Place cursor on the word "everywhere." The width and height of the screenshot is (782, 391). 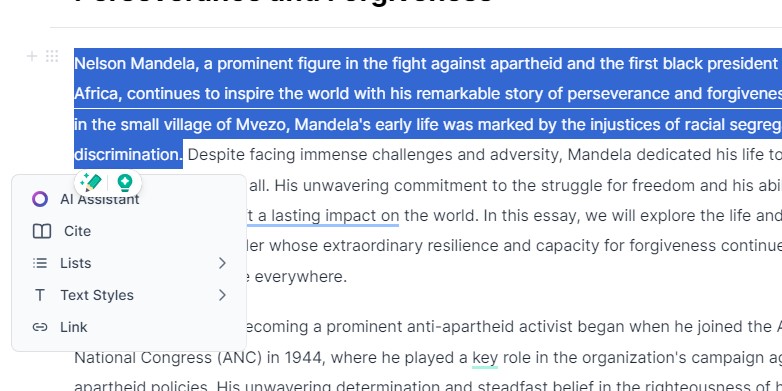(x=301, y=277)
